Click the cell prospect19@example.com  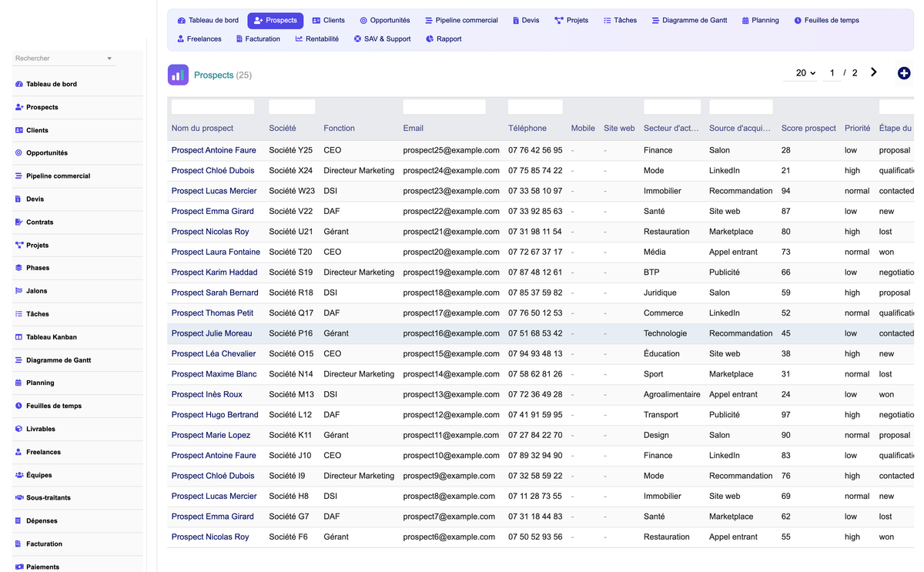click(x=451, y=273)
